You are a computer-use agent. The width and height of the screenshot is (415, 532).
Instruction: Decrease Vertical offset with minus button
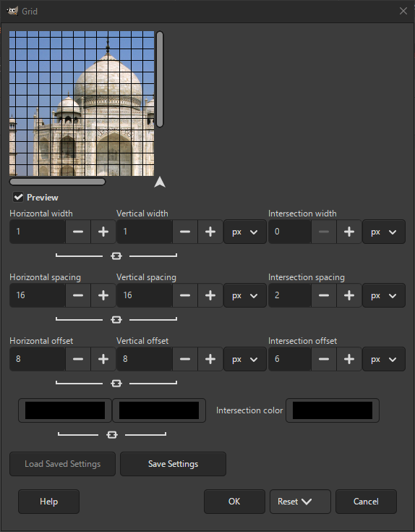(x=185, y=359)
